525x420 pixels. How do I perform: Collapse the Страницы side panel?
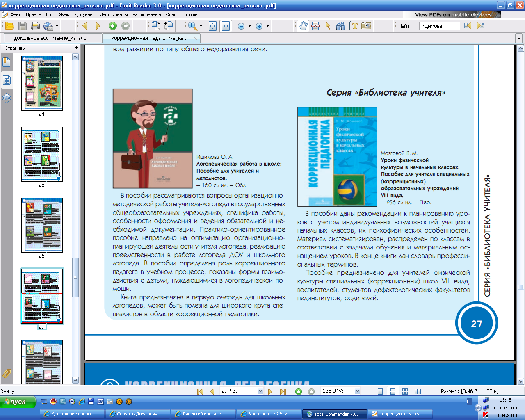pos(77,48)
